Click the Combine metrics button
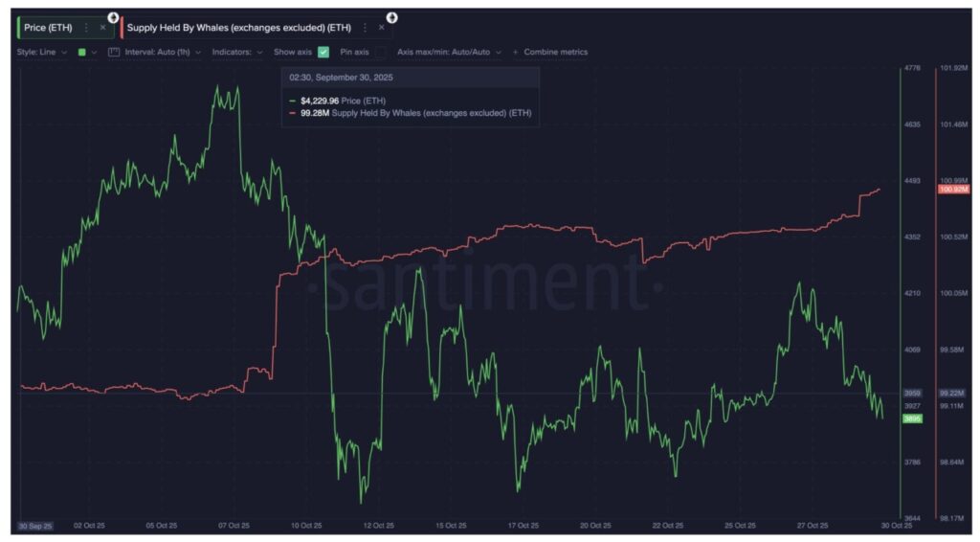 555,52
